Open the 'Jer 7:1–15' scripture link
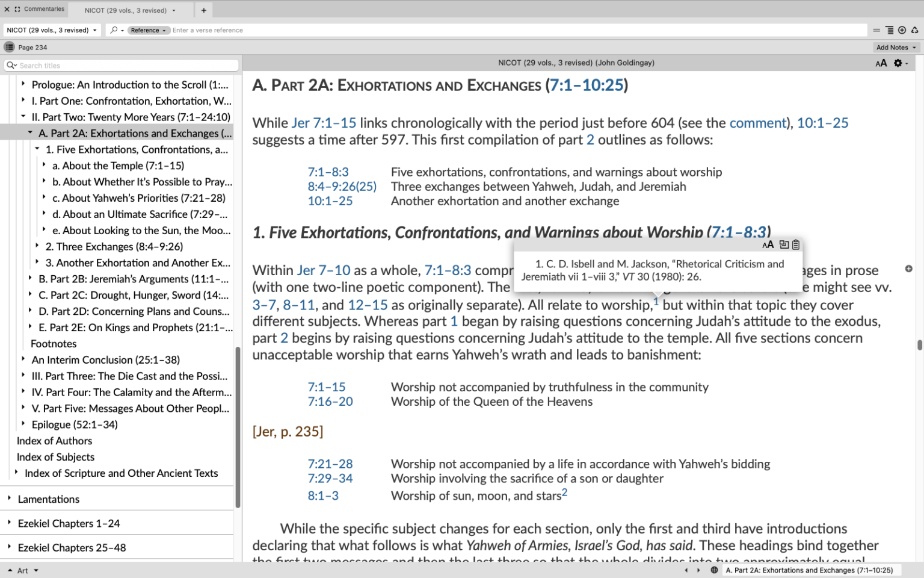The height and width of the screenshot is (578, 924). 324,123
